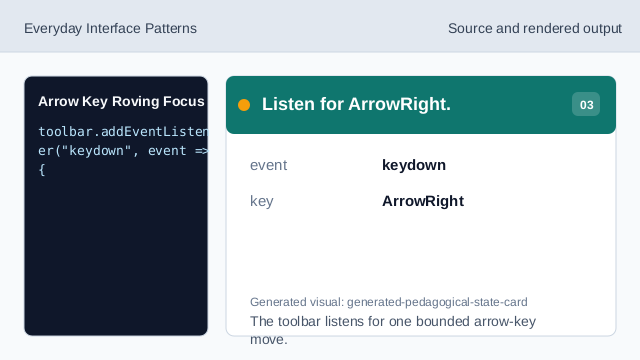Select the 'Everyday Interface Patterns' header title
This screenshot has height=360, width=640.
click(110, 29)
